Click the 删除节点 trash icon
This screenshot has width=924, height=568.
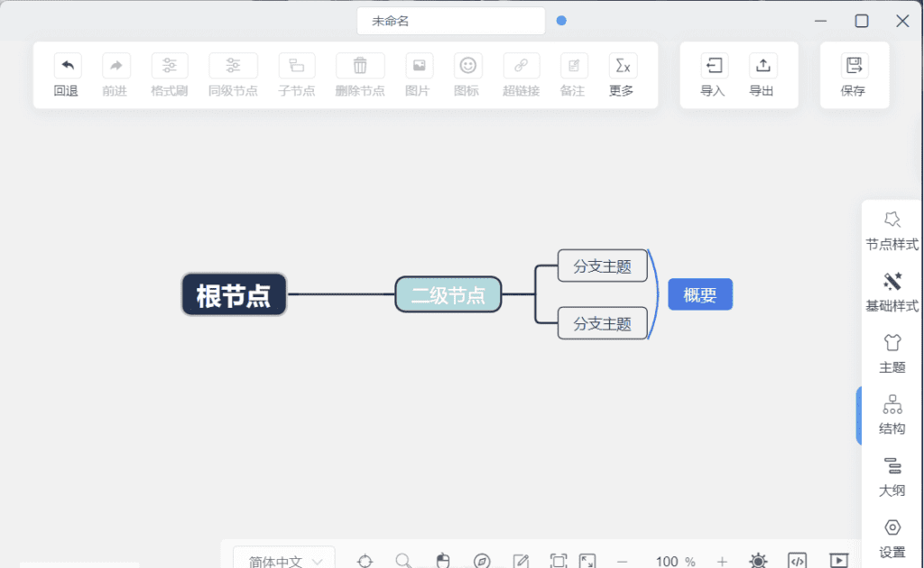click(360, 66)
